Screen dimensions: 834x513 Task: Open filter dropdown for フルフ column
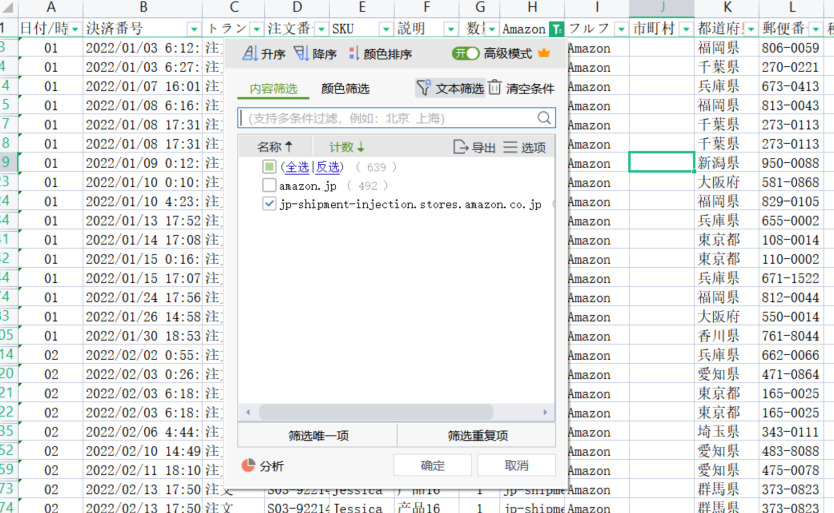pos(621,29)
